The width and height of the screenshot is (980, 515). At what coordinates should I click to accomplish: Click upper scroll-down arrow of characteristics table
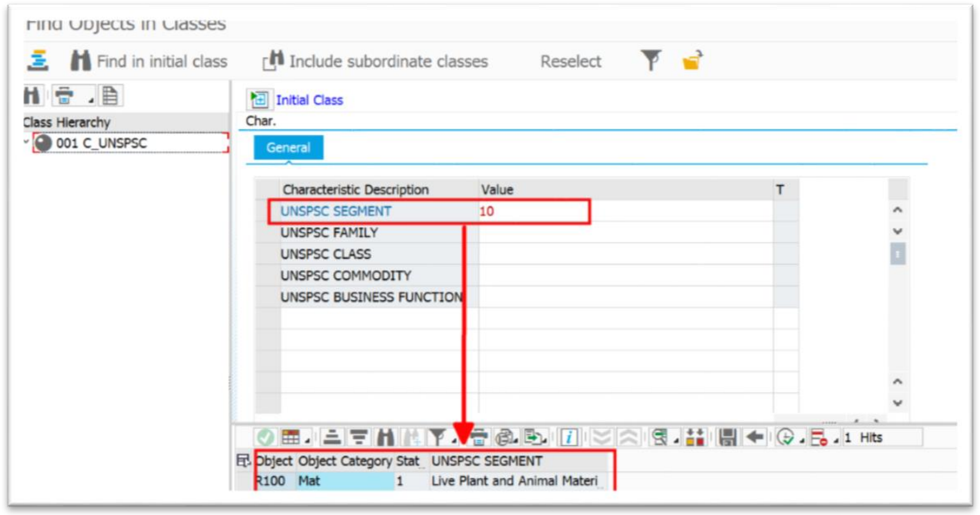click(x=898, y=232)
